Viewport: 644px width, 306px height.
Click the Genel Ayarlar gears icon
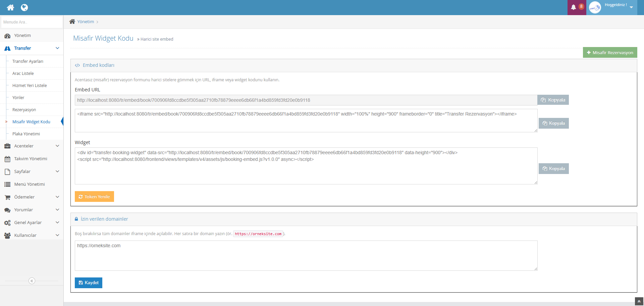coord(7,223)
